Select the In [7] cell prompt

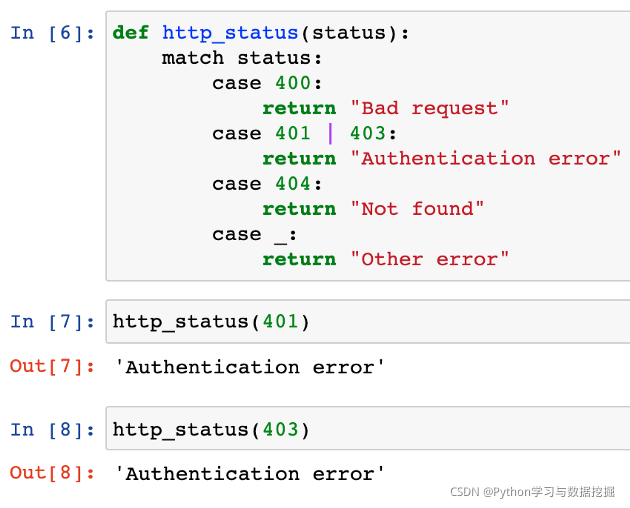point(53,321)
